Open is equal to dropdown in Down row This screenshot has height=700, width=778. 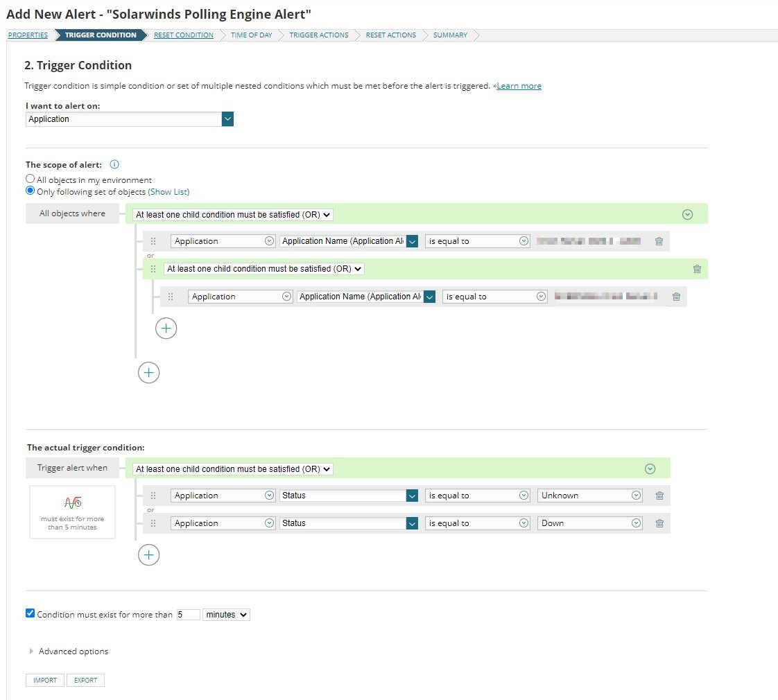click(x=477, y=523)
